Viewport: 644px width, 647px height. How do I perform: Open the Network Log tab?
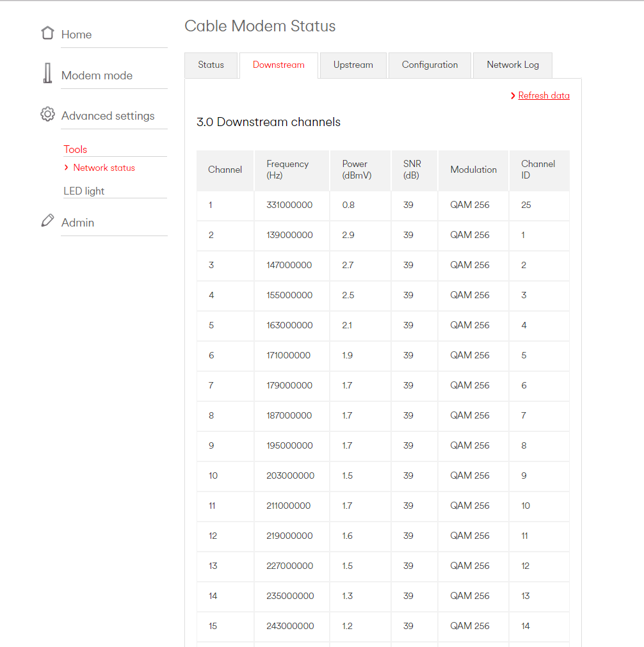512,65
